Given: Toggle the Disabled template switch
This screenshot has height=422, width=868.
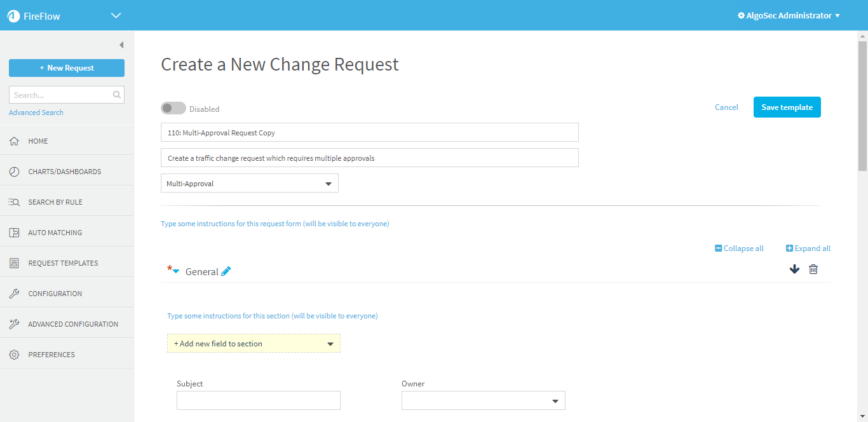Looking at the screenshot, I should (x=173, y=109).
